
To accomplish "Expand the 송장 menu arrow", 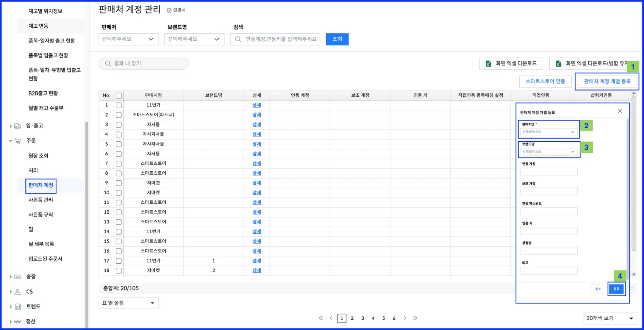I will tap(11, 277).
